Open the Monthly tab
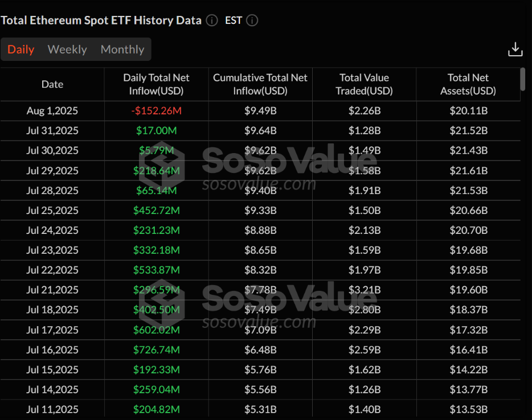The width and height of the screenshot is (532, 420). pos(122,50)
